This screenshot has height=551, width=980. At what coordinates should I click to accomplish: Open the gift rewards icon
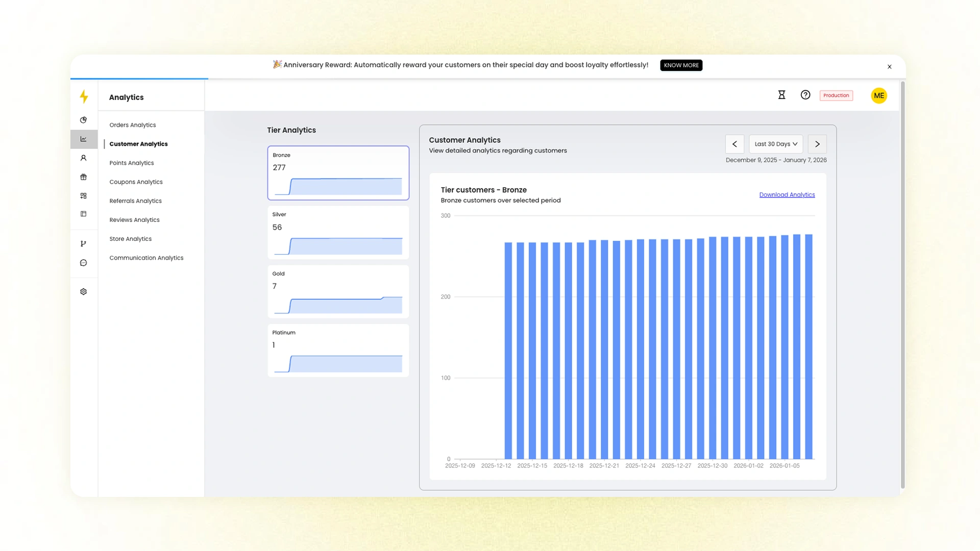coord(84,177)
